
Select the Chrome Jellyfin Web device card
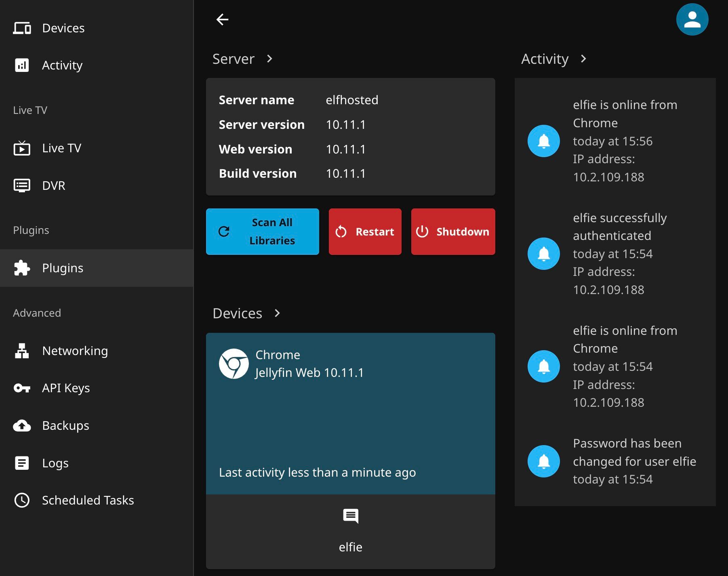coord(351,414)
